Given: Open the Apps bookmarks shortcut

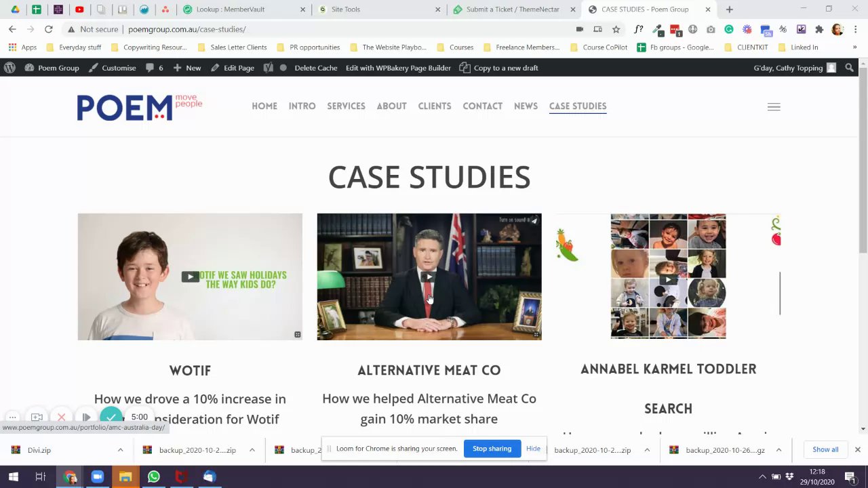Looking at the screenshot, I should point(22,47).
